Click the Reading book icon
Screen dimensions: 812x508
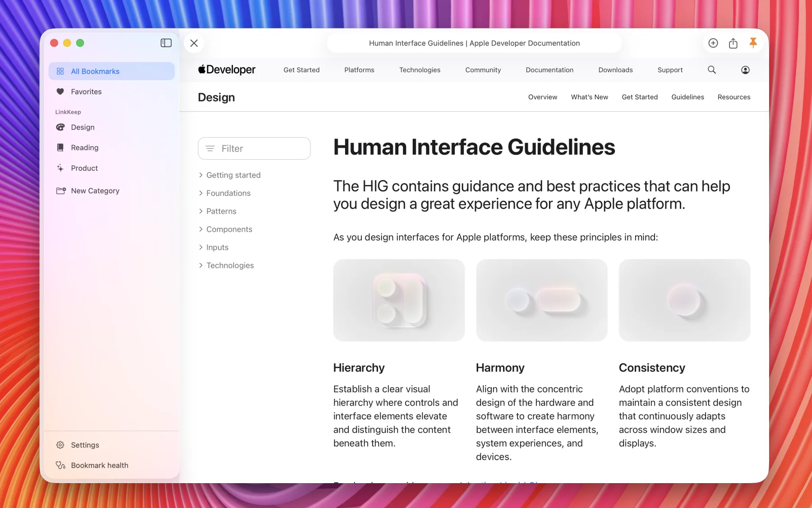point(60,148)
